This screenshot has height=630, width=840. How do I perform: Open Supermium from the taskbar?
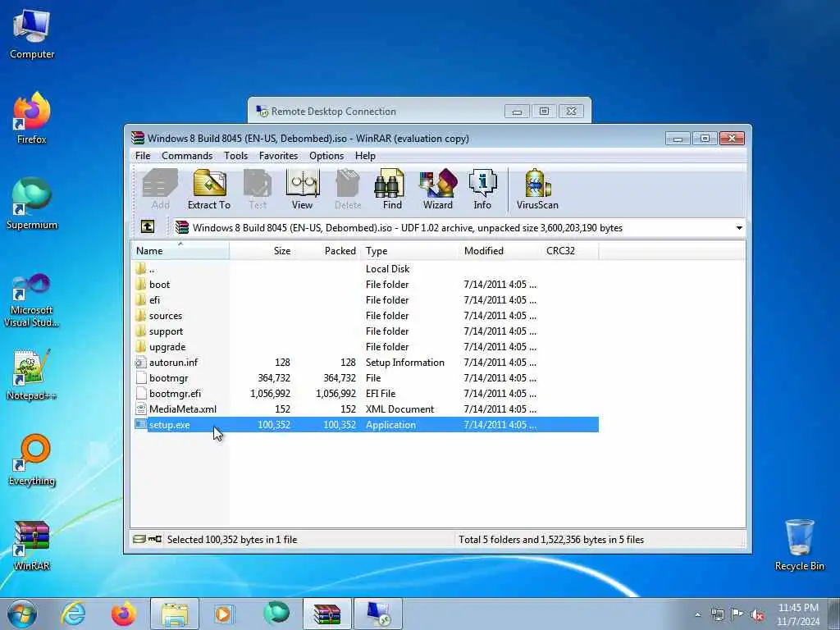pos(276,614)
